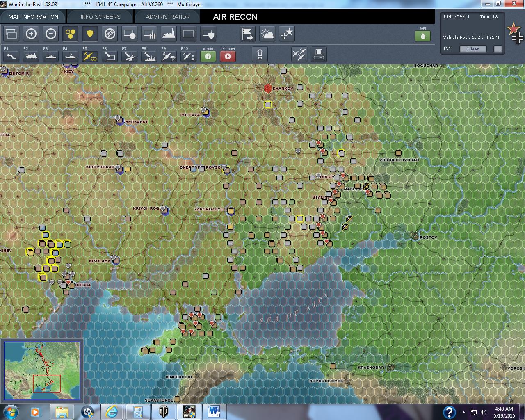Image resolution: width=525 pixels, height=420 pixels.
Task: Click the yellow hex counters display icon
Action: point(70,34)
